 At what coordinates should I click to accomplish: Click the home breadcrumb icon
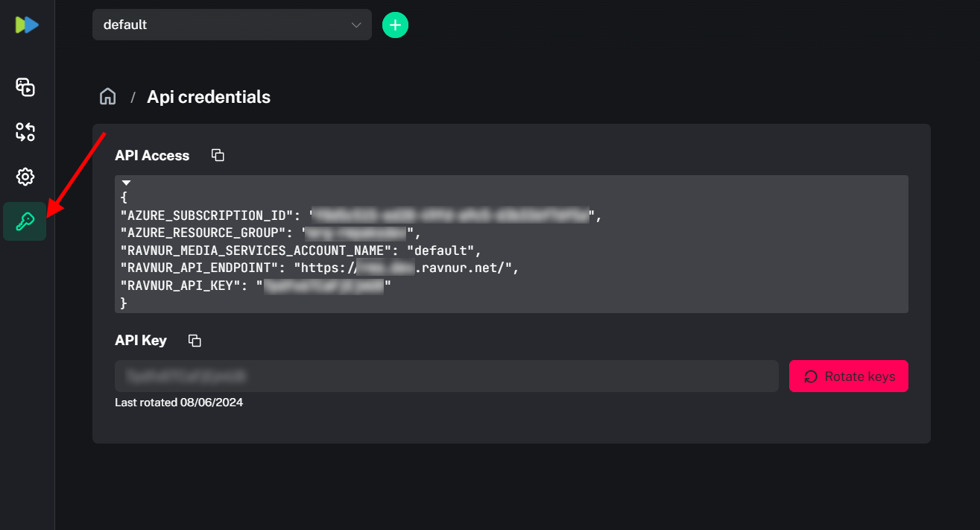[107, 95]
